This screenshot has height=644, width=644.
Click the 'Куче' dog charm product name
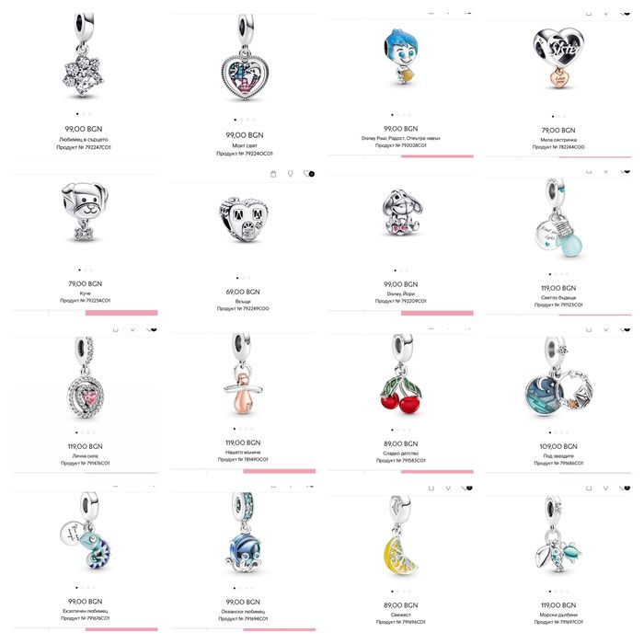tap(86, 293)
